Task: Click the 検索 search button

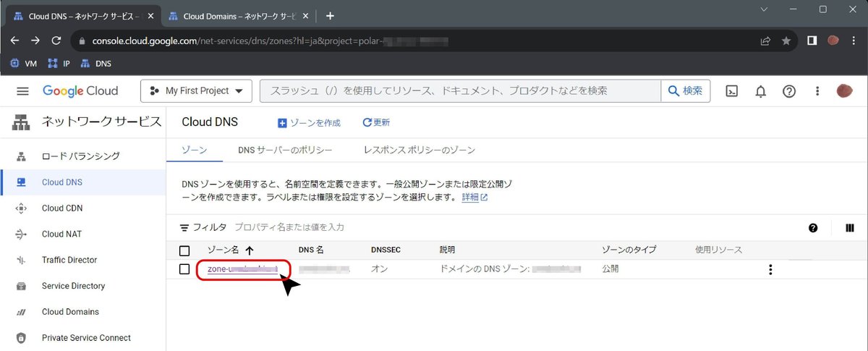Action: (x=686, y=90)
